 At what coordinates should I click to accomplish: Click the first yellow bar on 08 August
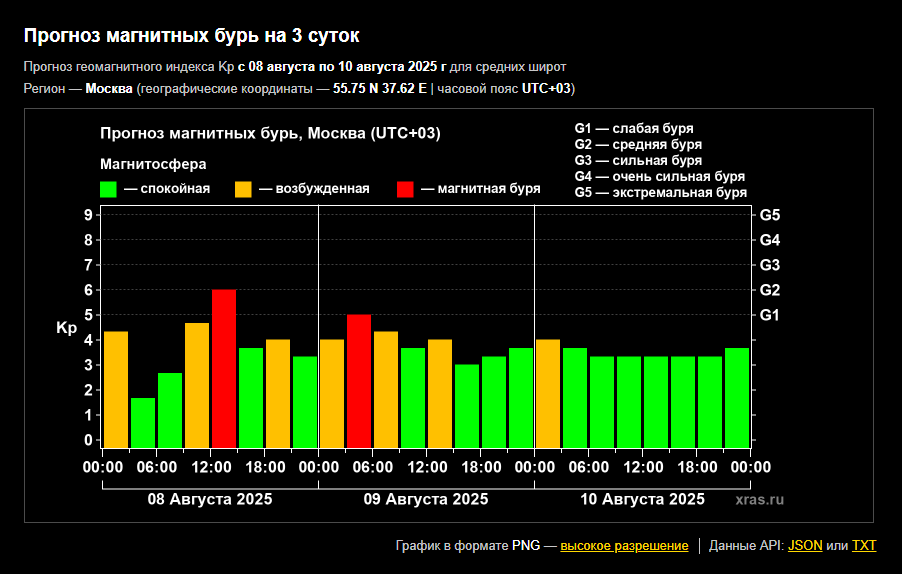[116, 389]
